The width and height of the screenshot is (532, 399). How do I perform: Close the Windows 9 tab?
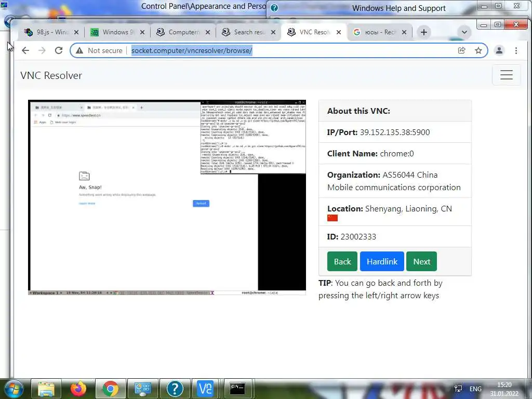coord(142,32)
